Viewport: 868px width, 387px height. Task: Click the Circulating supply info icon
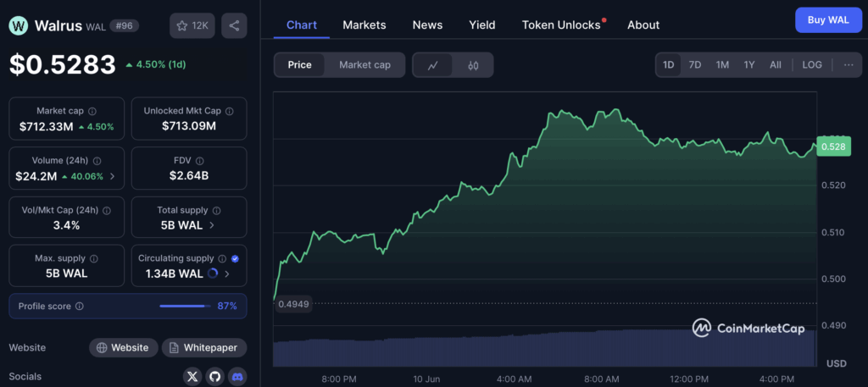[222, 259]
